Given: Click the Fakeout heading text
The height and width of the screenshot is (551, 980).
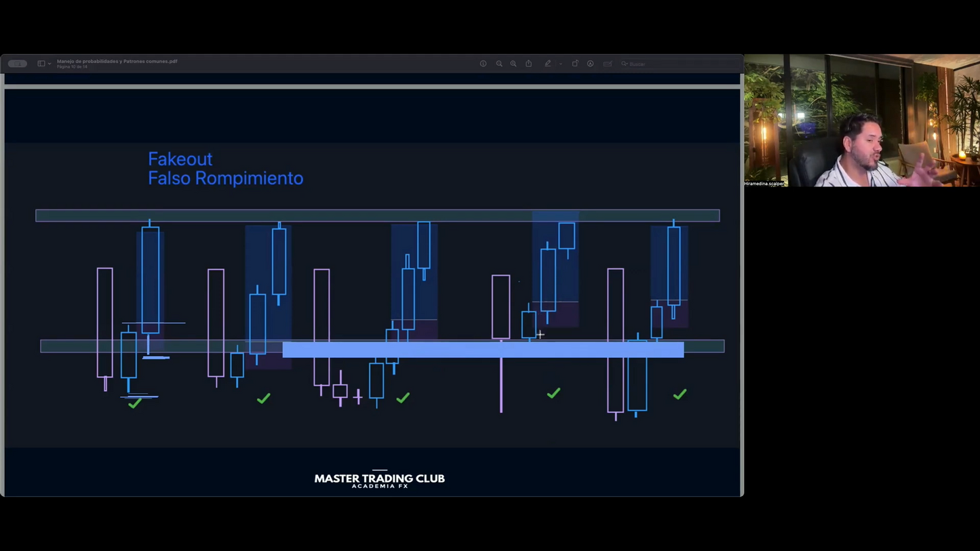Looking at the screenshot, I should click(x=180, y=159).
